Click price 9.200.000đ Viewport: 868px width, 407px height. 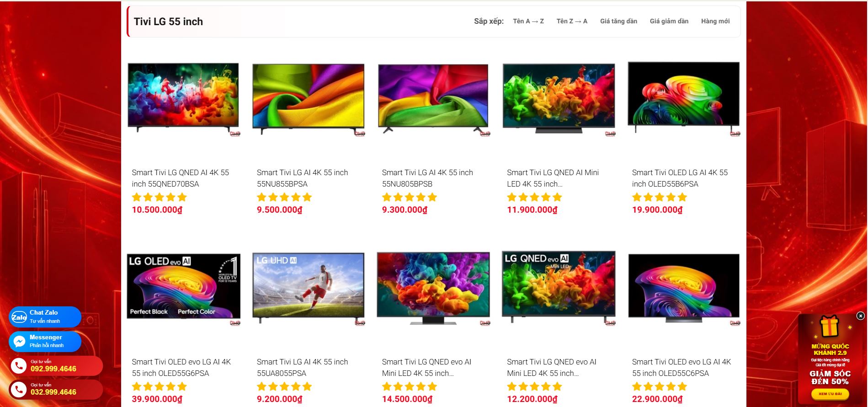(x=279, y=399)
